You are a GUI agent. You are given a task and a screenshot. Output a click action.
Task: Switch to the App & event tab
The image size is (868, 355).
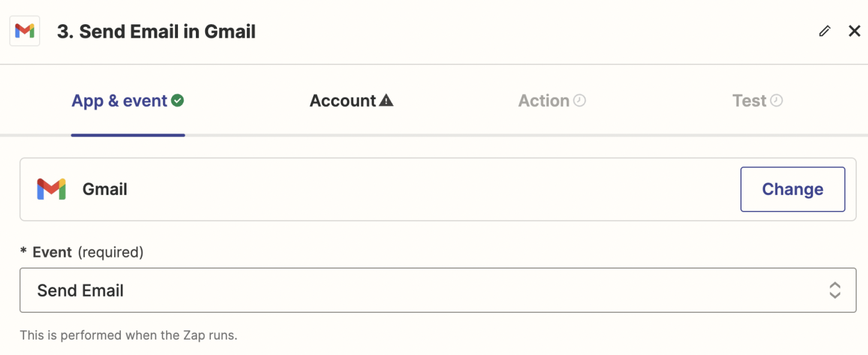(120, 101)
